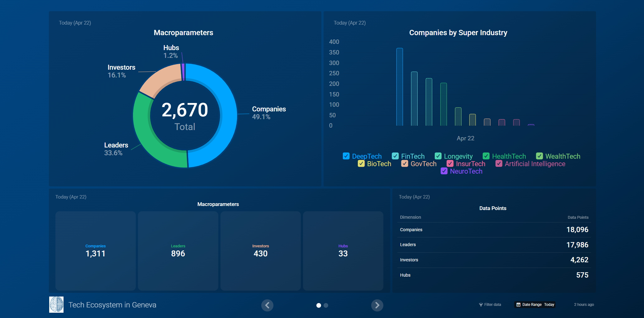Toggle the FinTech legend checkbox

click(x=395, y=156)
